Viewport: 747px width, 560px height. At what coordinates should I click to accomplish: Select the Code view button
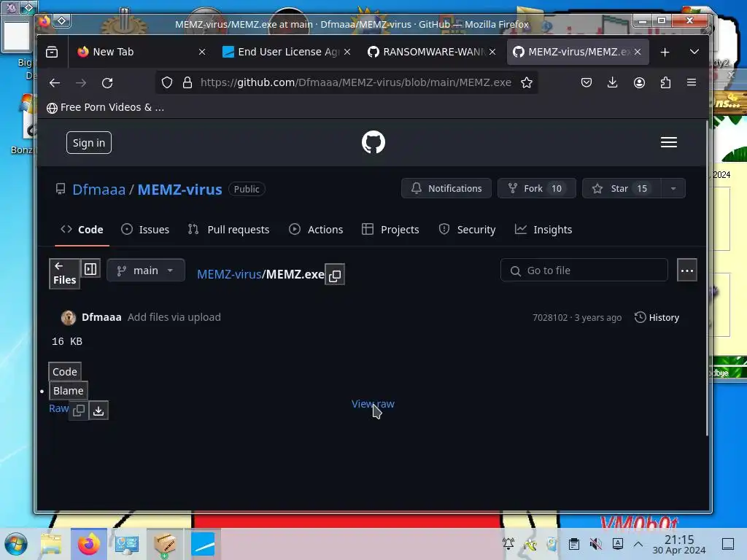point(65,371)
